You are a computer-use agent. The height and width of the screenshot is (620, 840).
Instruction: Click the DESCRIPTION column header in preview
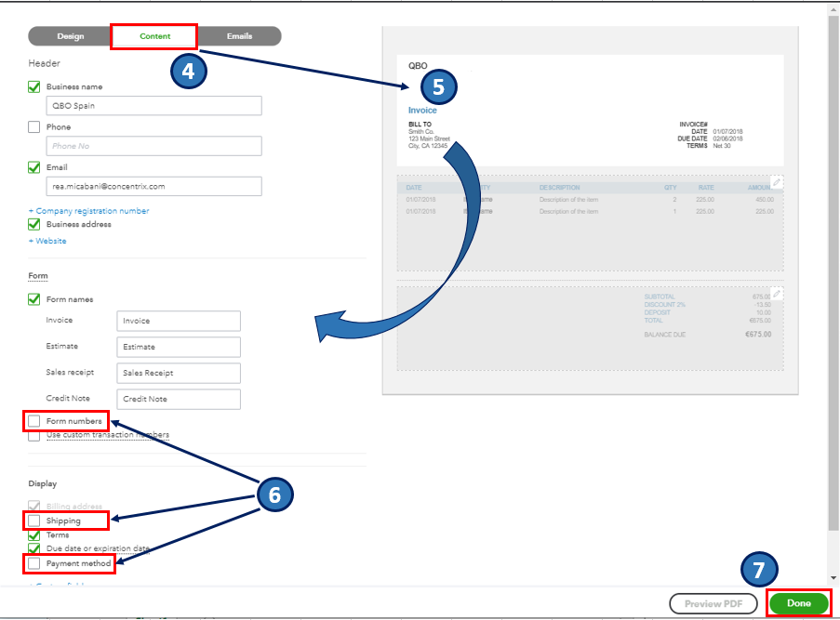point(559,188)
